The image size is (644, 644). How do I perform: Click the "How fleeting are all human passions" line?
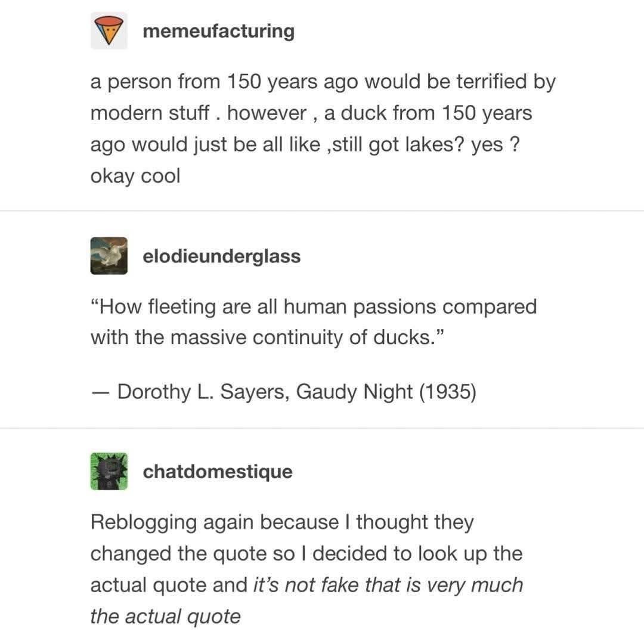[314, 306]
